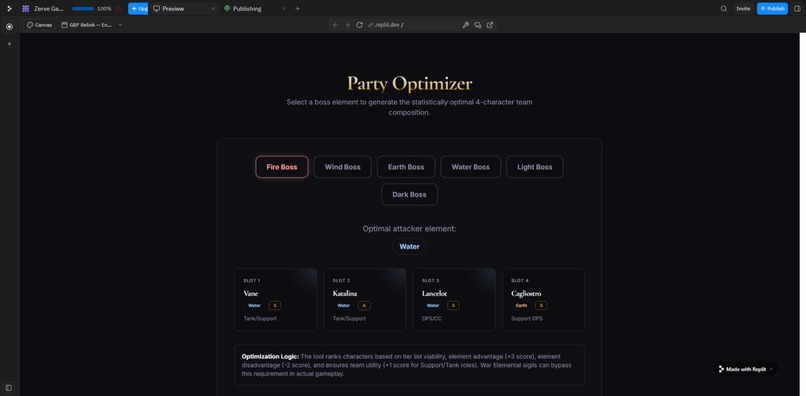This screenshot has height=396, width=806.
Task: Click the Optimization Logic label
Action: (270, 356)
